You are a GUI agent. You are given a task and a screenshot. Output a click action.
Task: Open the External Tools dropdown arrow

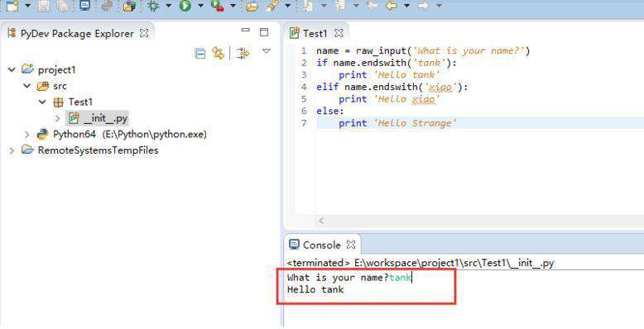[233, 6]
